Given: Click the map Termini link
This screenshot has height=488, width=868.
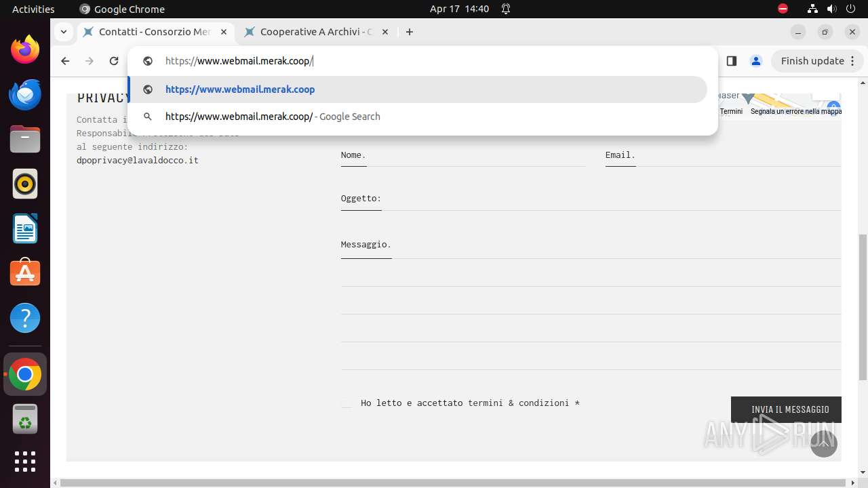Looking at the screenshot, I should (731, 111).
